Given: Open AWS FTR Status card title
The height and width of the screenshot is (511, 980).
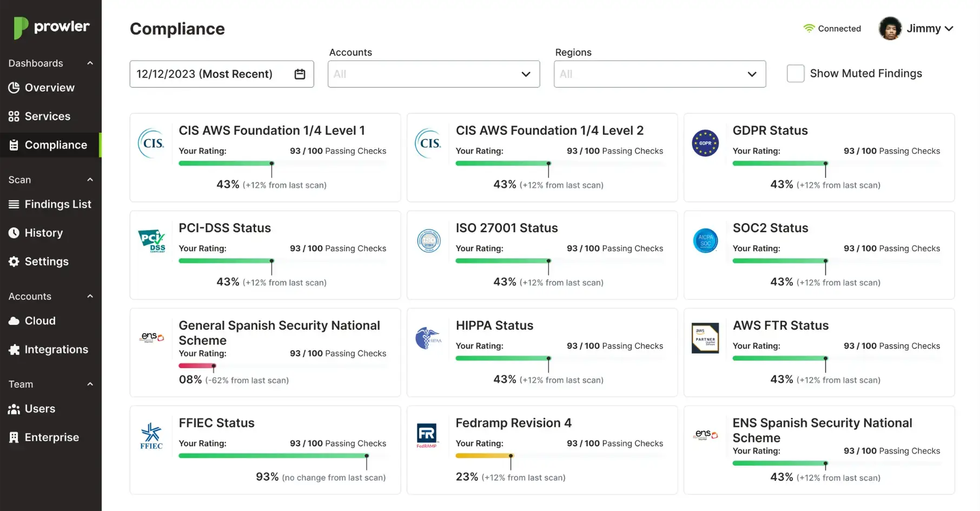Looking at the screenshot, I should [780, 325].
